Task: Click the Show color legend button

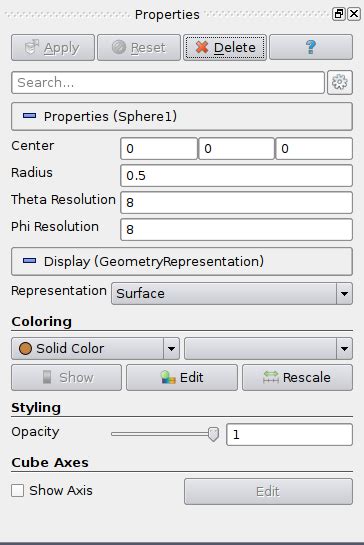Action: tap(66, 377)
